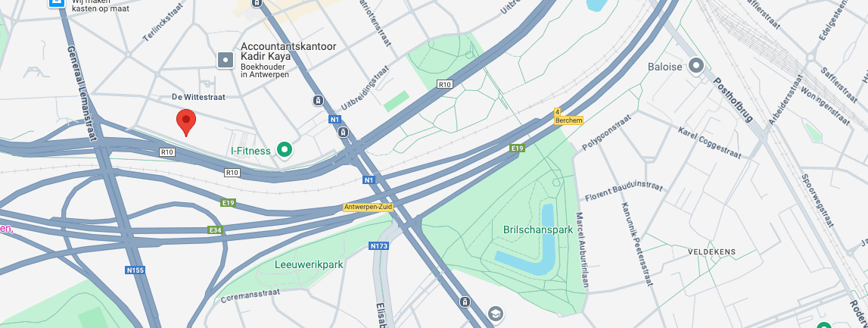Open the Baloise text label

pyautogui.click(x=665, y=67)
